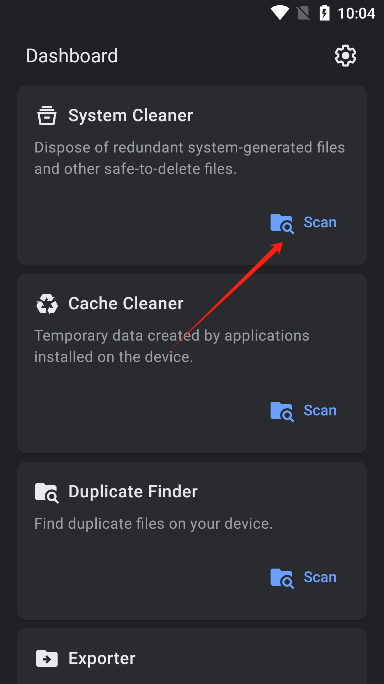Tap the scan folder icon in Cache Cleaner
384x684 pixels.
click(x=282, y=411)
